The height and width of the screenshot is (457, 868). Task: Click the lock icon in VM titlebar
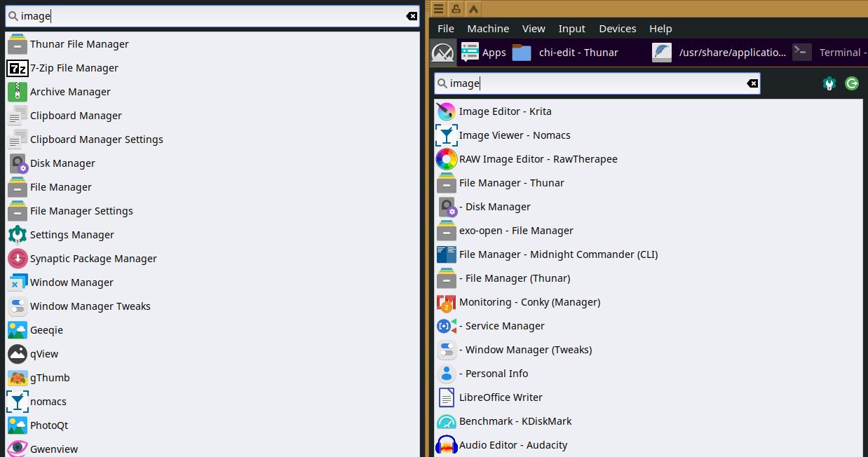tap(456, 8)
